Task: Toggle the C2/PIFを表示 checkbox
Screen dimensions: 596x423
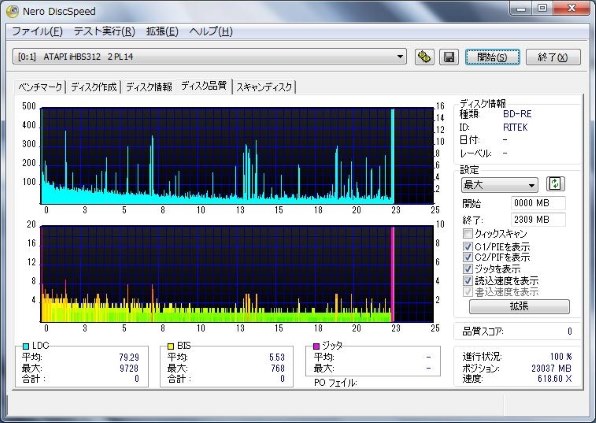Action: click(x=468, y=257)
